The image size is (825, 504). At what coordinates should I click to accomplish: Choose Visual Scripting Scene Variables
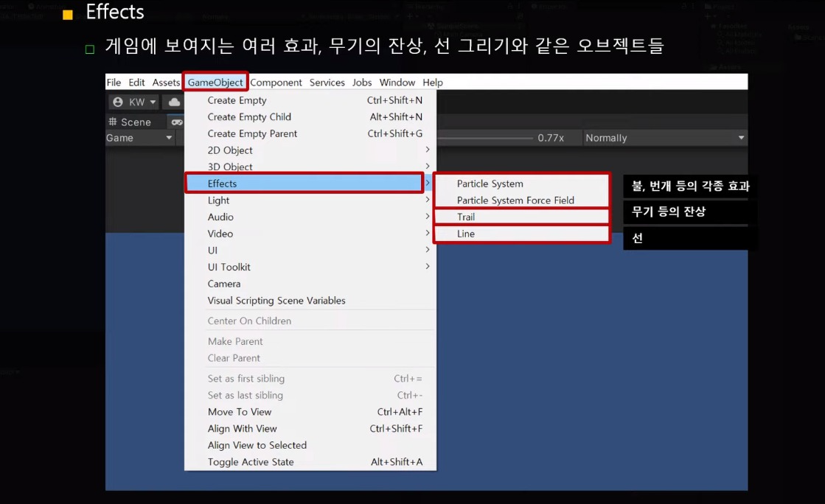pyautogui.click(x=310, y=301)
